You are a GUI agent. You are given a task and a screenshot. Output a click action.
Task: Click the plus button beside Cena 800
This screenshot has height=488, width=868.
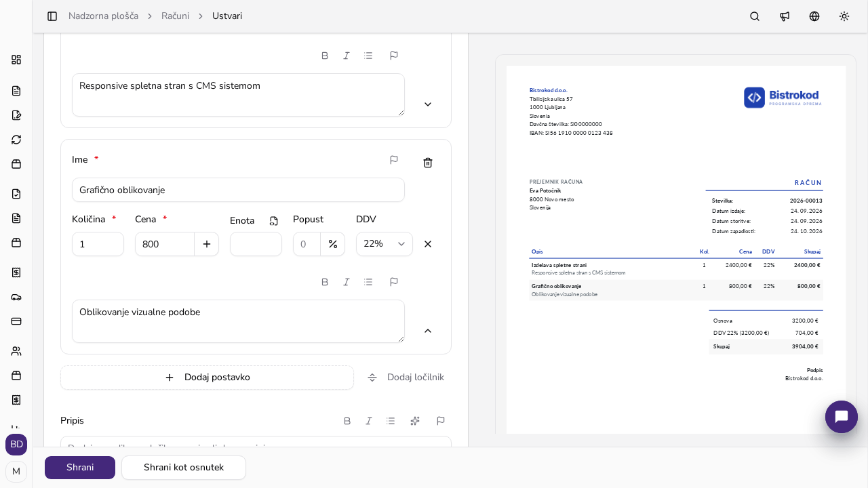point(207,244)
